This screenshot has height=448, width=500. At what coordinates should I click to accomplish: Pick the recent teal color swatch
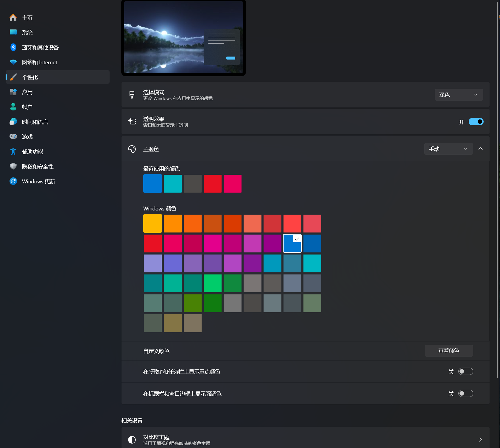pos(172,184)
